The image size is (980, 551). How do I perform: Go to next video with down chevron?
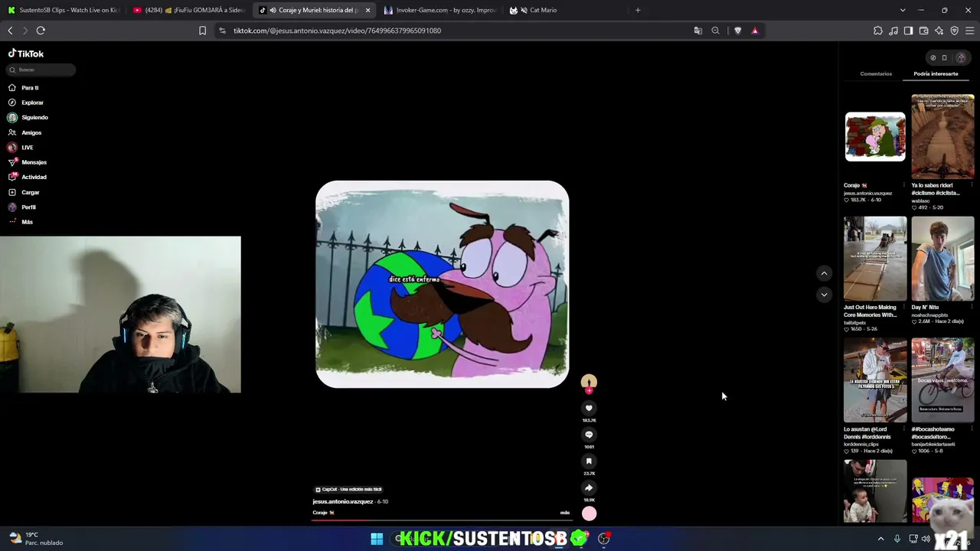click(x=824, y=294)
